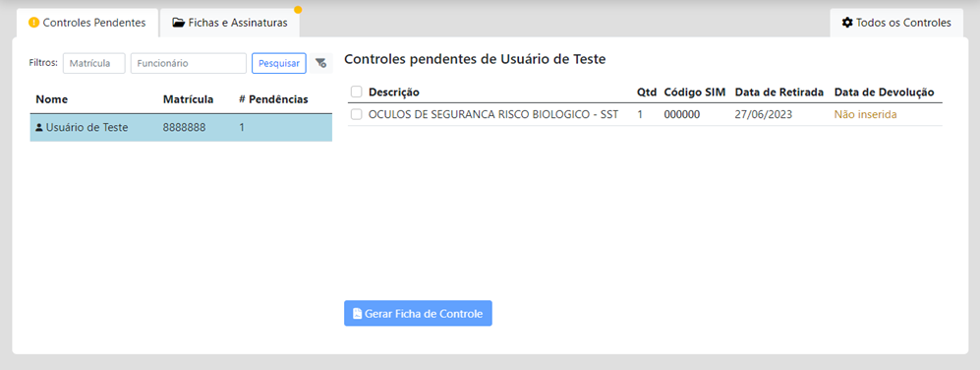Click the PDF file icon in Gerar Ficha button
The height and width of the screenshot is (370, 980).
(x=357, y=314)
